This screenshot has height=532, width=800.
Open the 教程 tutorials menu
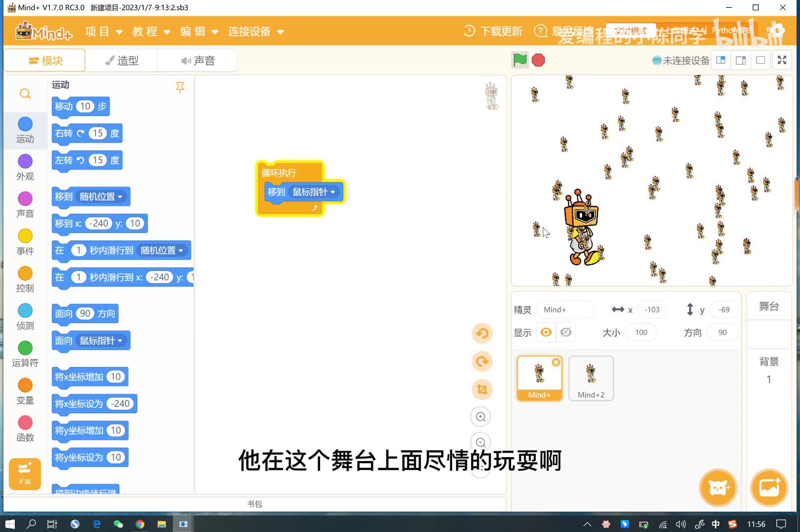tap(151, 32)
